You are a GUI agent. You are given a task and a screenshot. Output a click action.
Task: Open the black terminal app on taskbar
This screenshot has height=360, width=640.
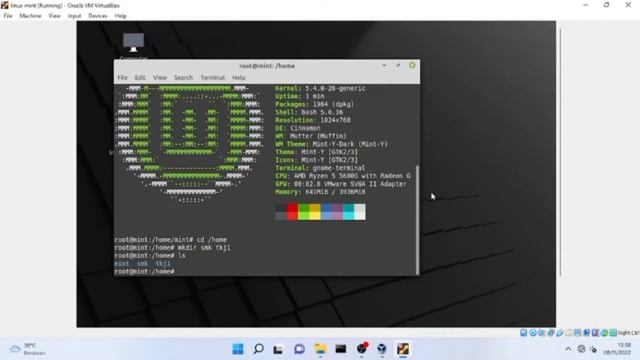(340, 349)
